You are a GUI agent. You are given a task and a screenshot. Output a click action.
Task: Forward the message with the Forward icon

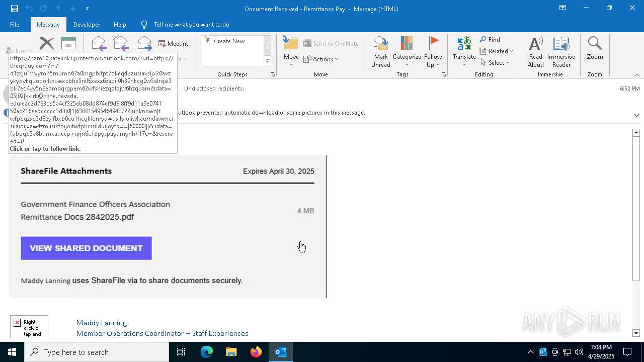[144, 44]
